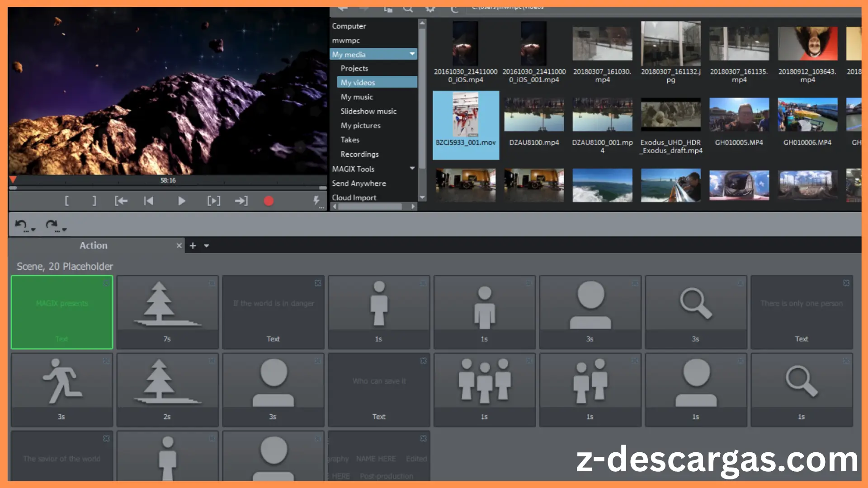Open My pictures folder
Viewport: 868px width, 488px height.
360,126
